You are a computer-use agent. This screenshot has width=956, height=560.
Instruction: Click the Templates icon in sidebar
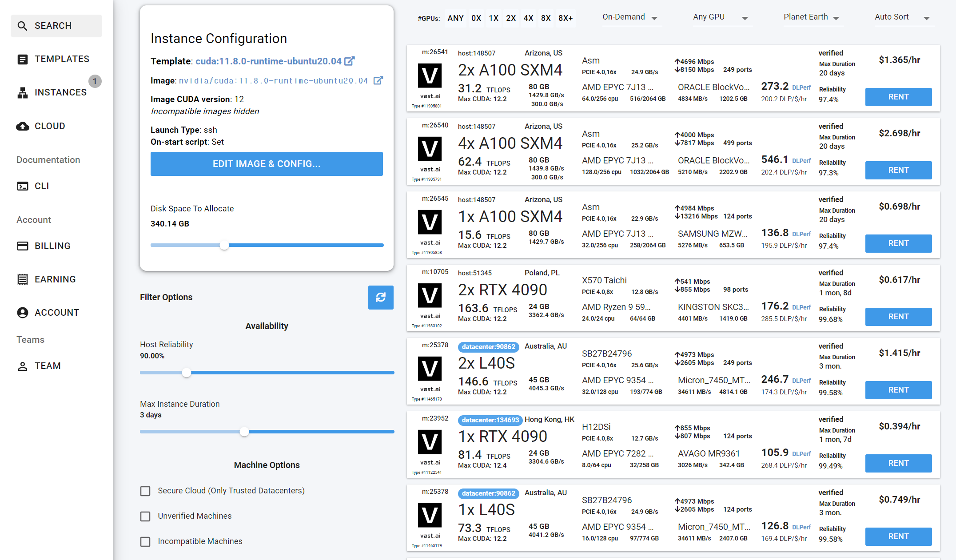pyautogui.click(x=22, y=59)
